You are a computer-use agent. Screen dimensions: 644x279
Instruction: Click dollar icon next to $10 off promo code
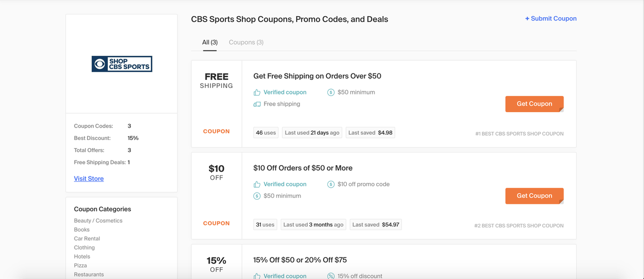click(x=331, y=184)
